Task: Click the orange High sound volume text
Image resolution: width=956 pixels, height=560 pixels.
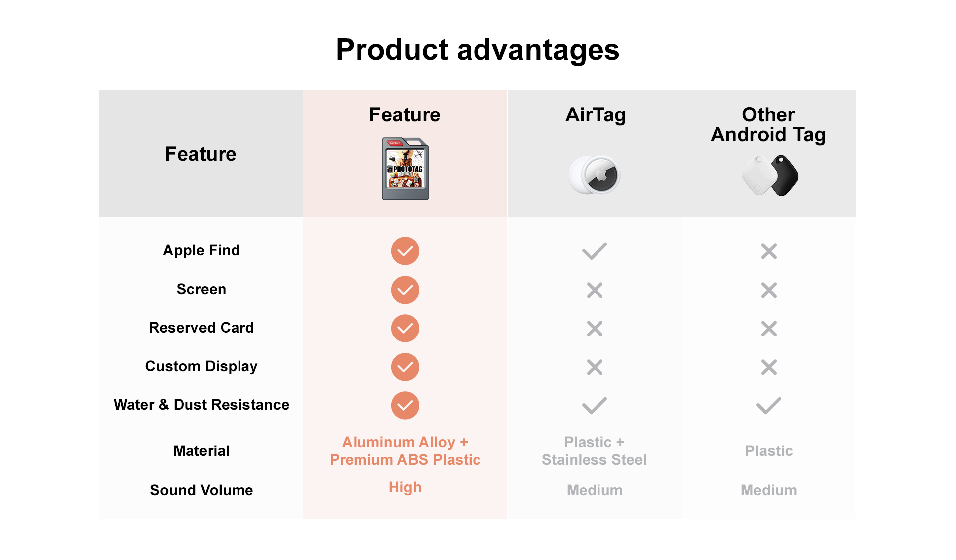Action: 405,487
